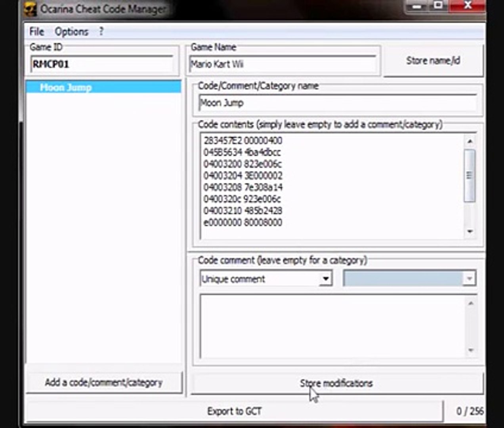Click the code line e0000000 80008000
Screen dimensions: 504x428
click(243, 222)
